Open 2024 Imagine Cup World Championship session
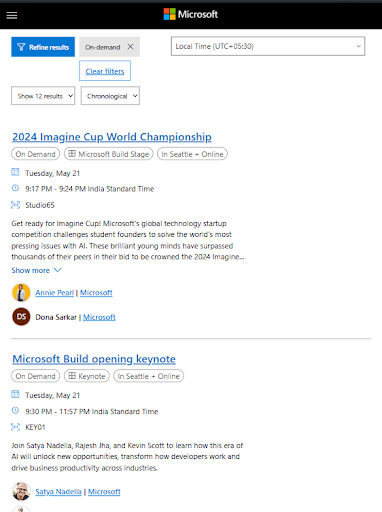Viewport: 382px width, 512px height. click(112, 137)
